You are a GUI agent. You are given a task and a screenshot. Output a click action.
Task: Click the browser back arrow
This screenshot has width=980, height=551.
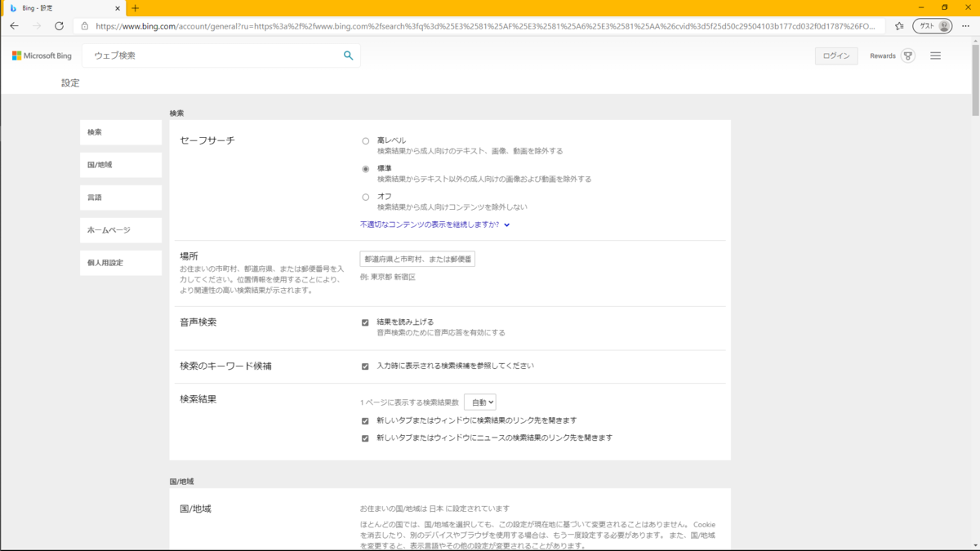14,25
